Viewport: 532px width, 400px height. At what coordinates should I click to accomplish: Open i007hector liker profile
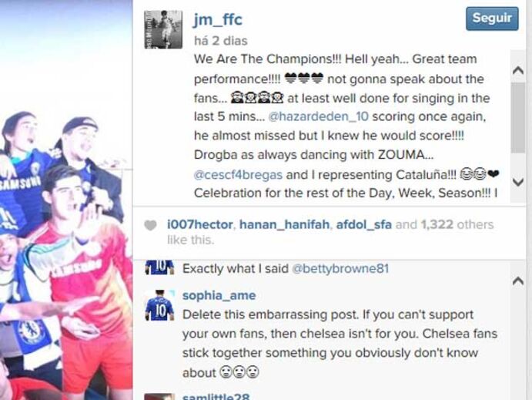point(200,224)
